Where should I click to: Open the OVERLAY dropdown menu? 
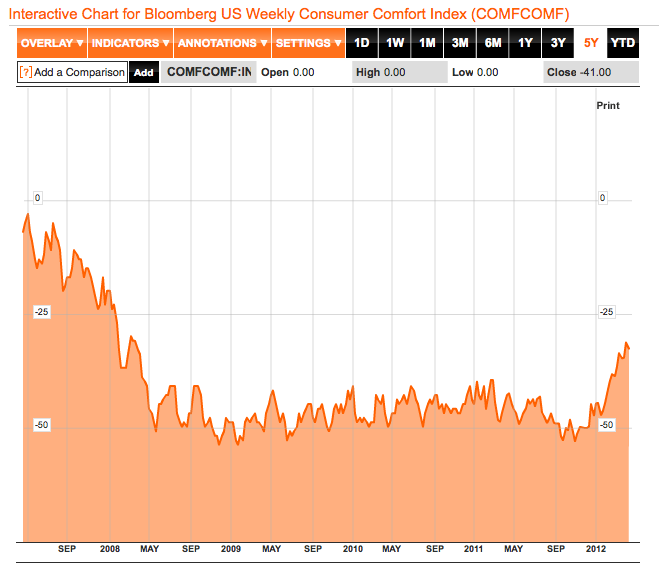[x=52, y=43]
